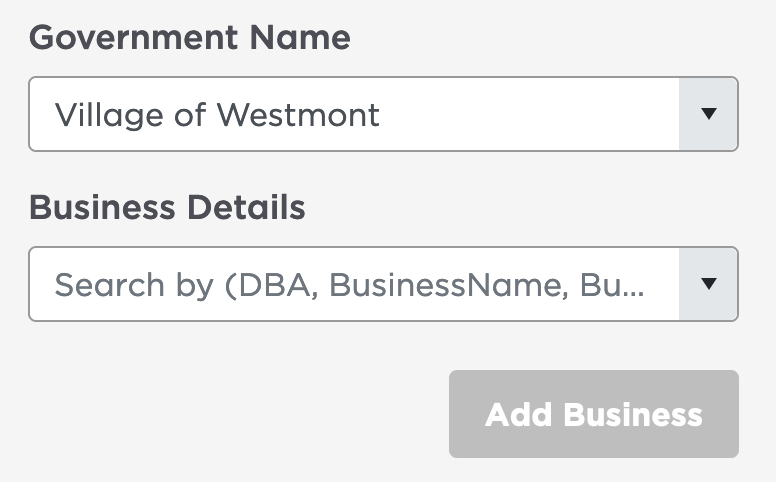Focus the Search by DBA input field

click(x=354, y=284)
